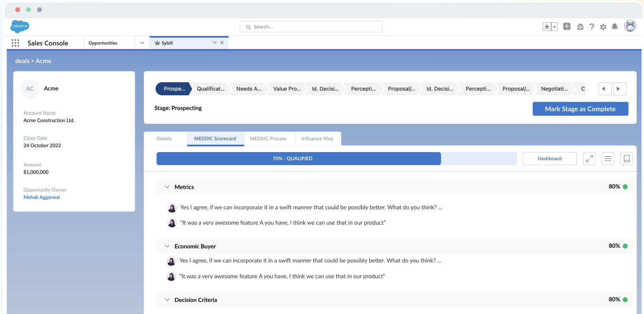Viewport: 644px width, 314px height.
Task: Collapse the Economic Buyer section chevron
Action: click(167, 246)
